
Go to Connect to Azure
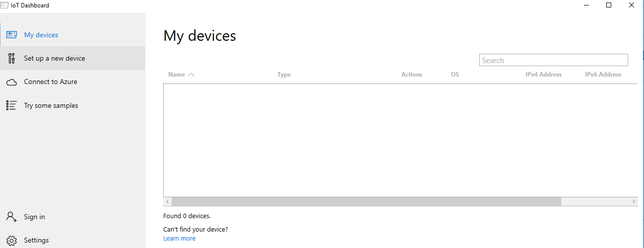pos(72,82)
